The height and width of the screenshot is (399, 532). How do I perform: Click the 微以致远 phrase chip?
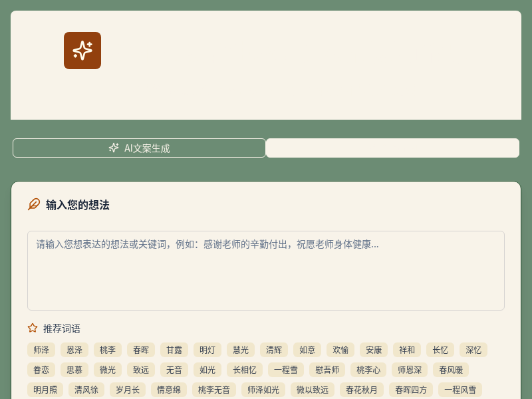pyautogui.click(x=313, y=390)
